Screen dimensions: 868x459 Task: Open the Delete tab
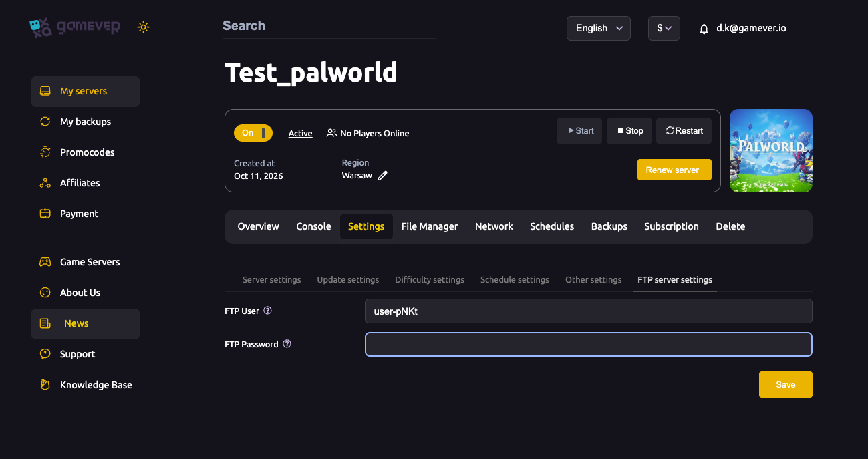pos(730,226)
